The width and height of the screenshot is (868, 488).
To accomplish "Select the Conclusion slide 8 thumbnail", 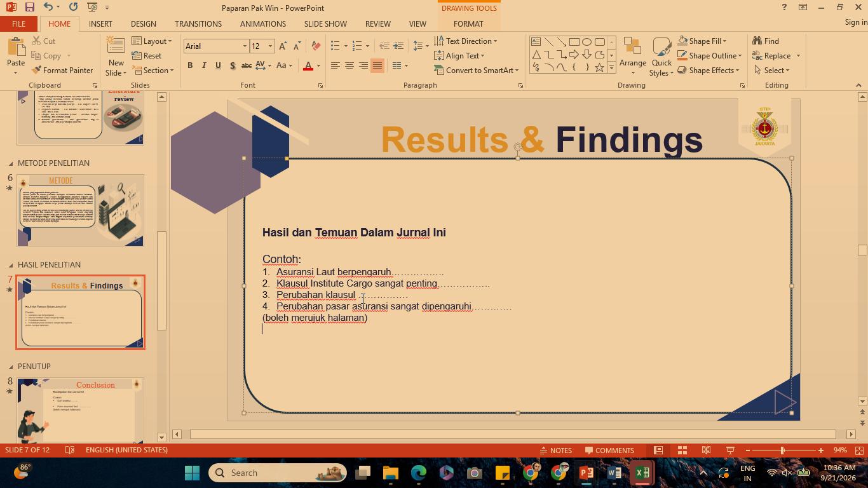I will pos(81,410).
